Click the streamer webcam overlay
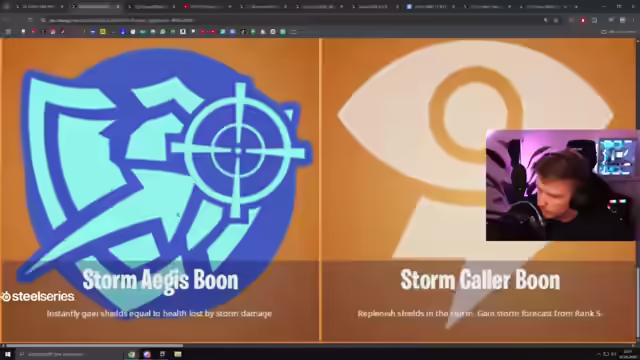Viewport: 640px width, 360px height. coord(560,185)
